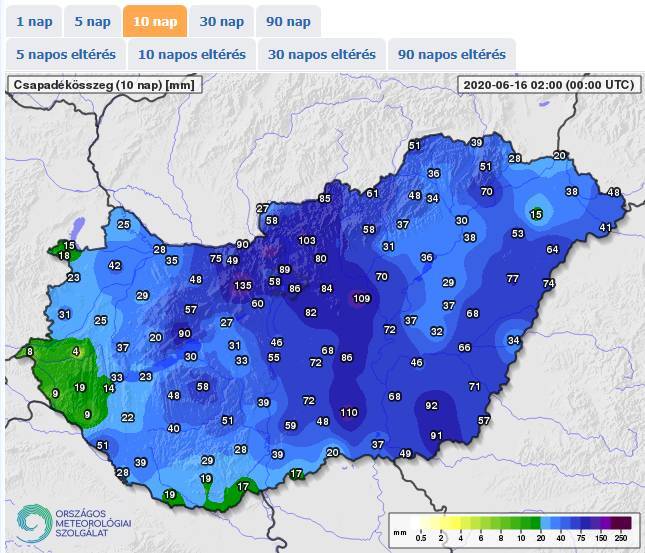This screenshot has width=645, height=553.
Task: Switch to the 1 nap tab
Action: (x=32, y=21)
